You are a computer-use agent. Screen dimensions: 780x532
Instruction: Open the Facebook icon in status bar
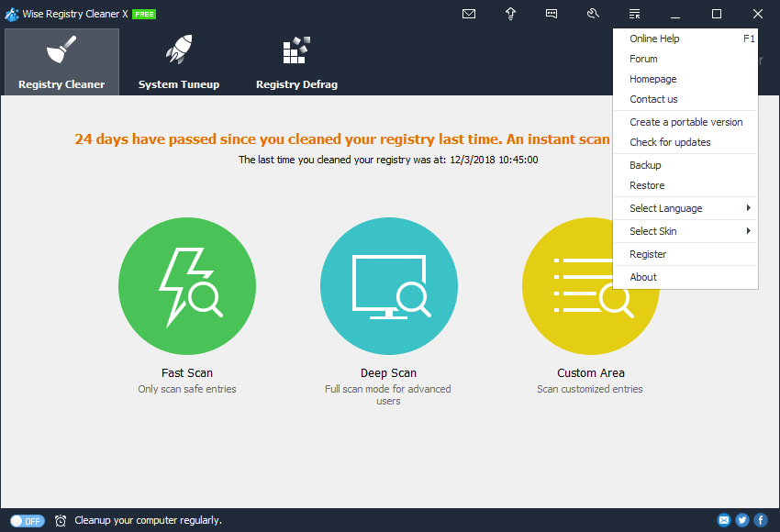click(x=761, y=520)
